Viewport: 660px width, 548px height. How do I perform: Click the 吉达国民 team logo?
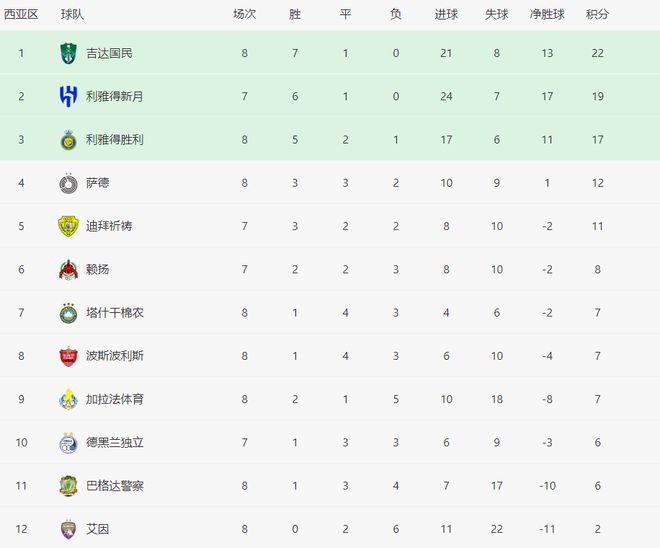(x=68, y=53)
